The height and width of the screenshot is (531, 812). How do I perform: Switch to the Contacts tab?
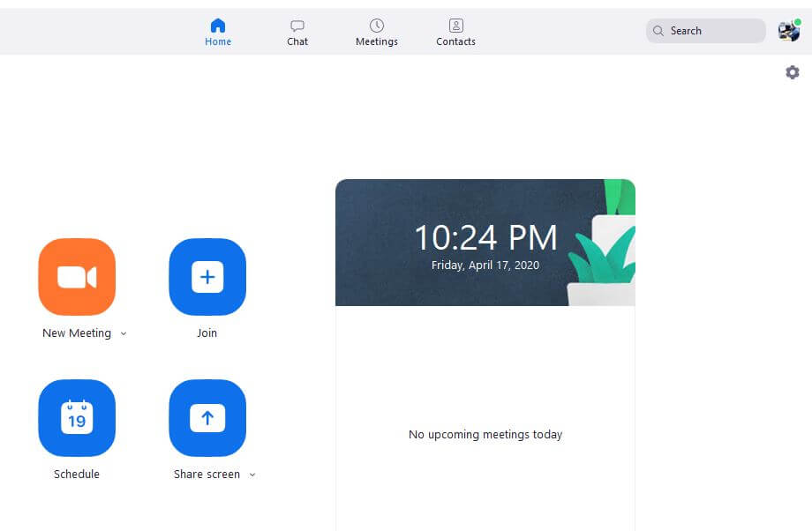pos(455,33)
